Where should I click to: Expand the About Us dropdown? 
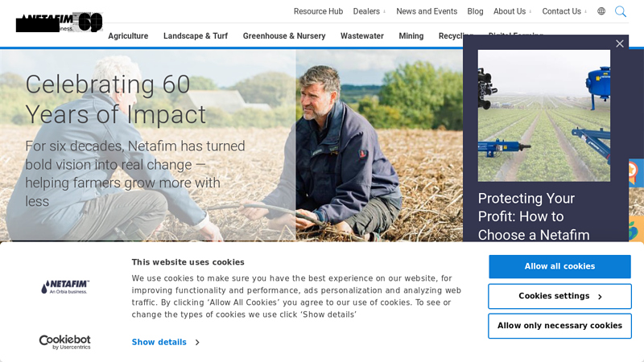pyautogui.click(x=512, y=11)
